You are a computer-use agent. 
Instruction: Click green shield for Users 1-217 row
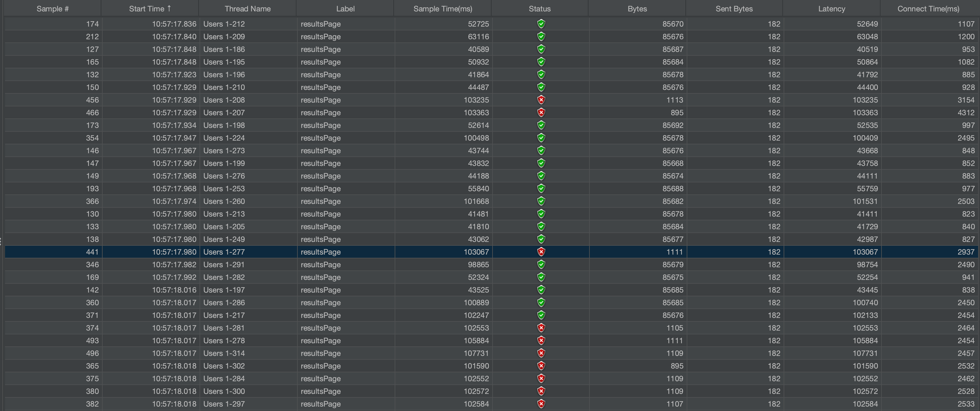click(541, 315)
